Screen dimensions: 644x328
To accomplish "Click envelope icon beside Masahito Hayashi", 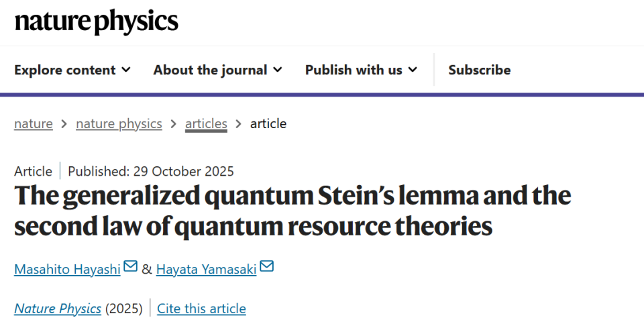I will click(x=131, y=267).
